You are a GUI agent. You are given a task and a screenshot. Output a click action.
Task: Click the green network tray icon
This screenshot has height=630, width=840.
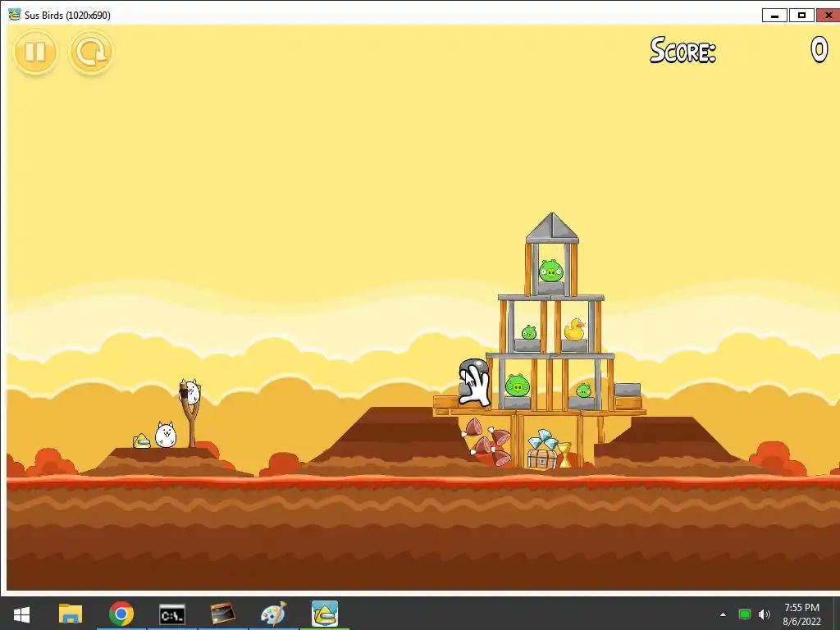[x=744, y=614]
